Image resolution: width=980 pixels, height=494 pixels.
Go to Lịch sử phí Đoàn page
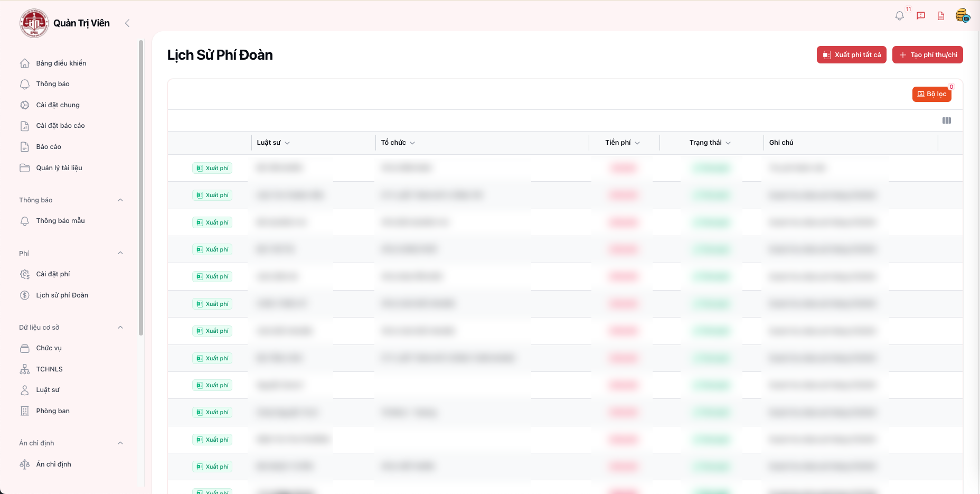(x=62, y=295)
